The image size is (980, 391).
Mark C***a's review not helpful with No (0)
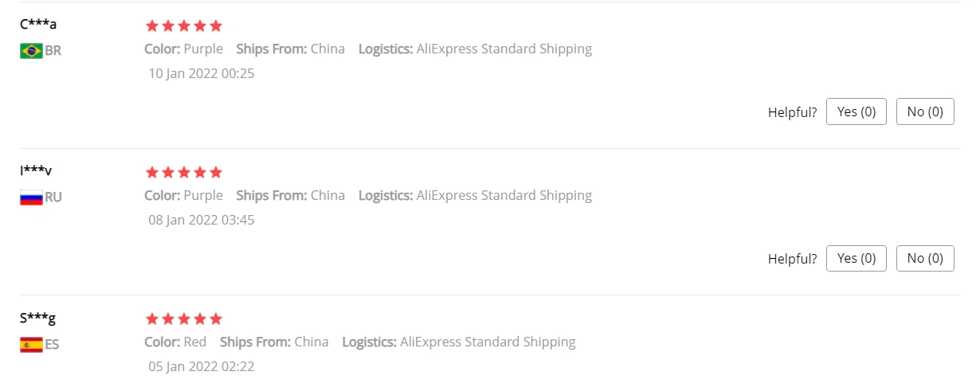[925, 111]
